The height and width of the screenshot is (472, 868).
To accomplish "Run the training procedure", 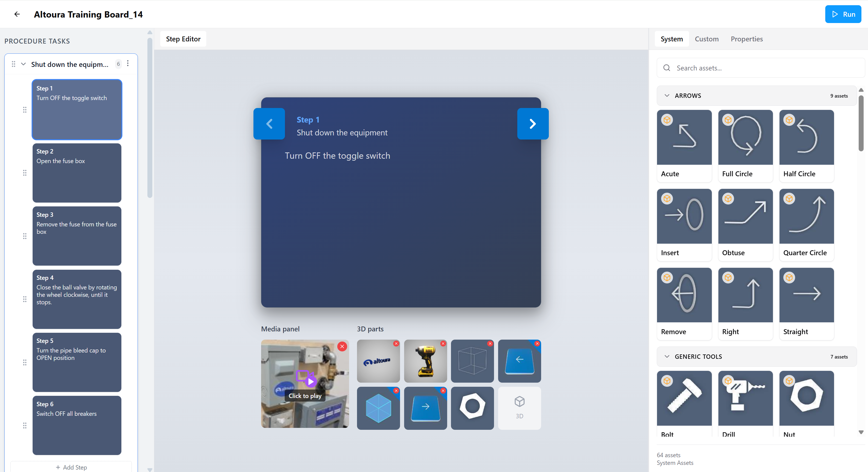I will tap(843, 14).
